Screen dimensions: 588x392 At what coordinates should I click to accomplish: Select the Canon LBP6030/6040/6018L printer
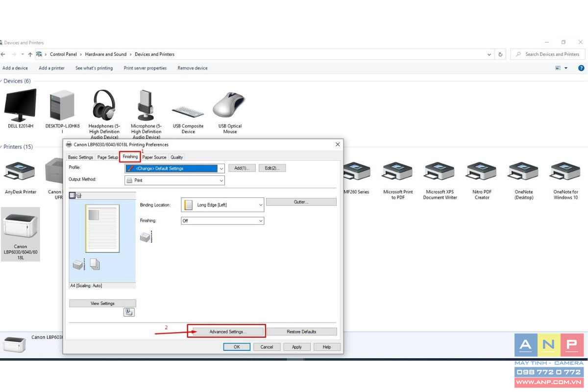pos(20,234)
